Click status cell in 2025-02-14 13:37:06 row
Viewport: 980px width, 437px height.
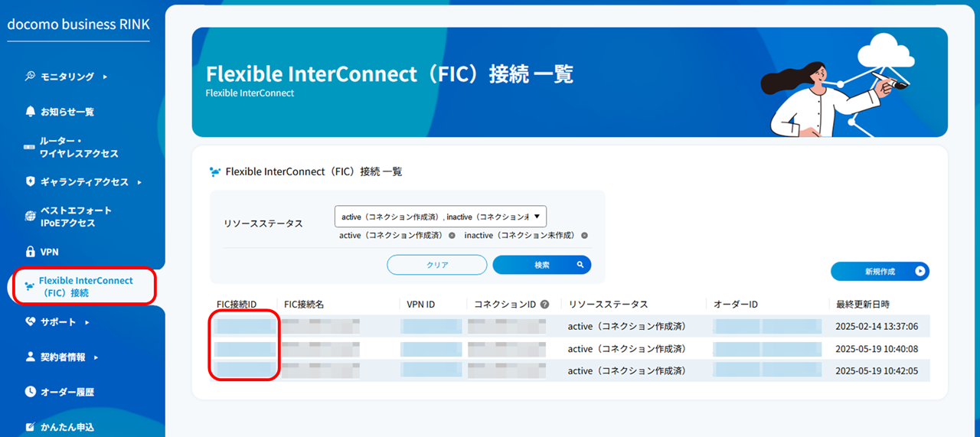626,327
